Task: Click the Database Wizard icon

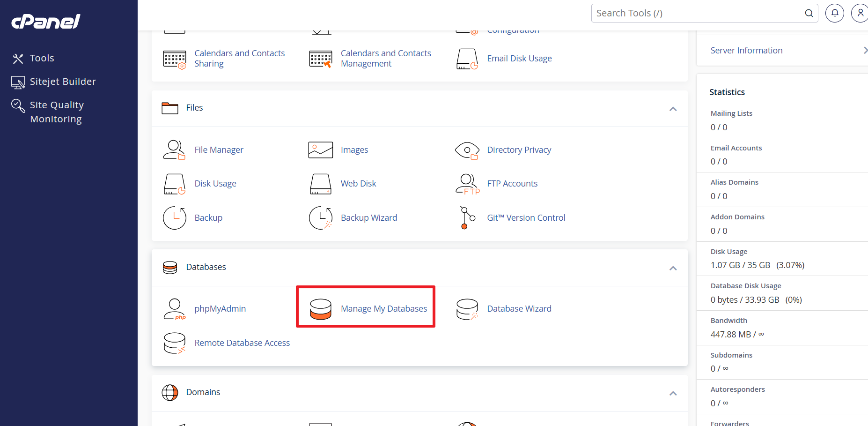Action: 467,309
